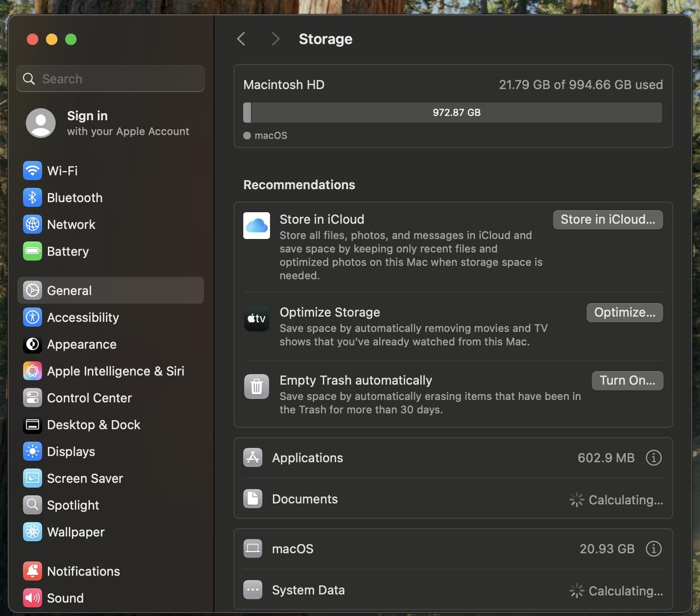Select Desktop & Dock in sidebar
The width and height of the screenshot is (700, 616).
93,424
